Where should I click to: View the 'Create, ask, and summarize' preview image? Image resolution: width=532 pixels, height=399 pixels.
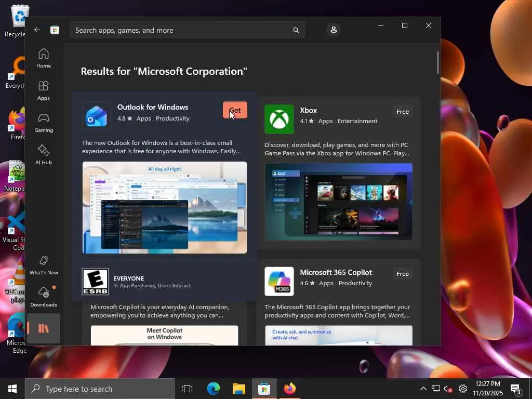click(x=339, y=335)
